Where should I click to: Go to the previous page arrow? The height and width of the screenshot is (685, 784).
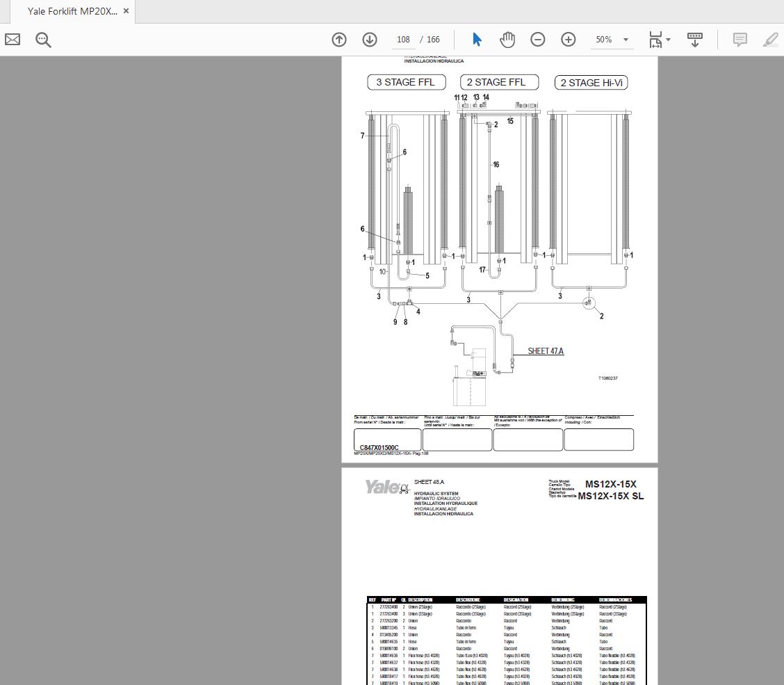339,40
